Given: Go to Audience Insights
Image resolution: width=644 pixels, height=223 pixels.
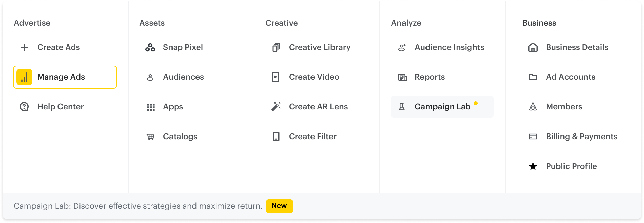Looking at the screenshot, I should [x=449, y=47].
